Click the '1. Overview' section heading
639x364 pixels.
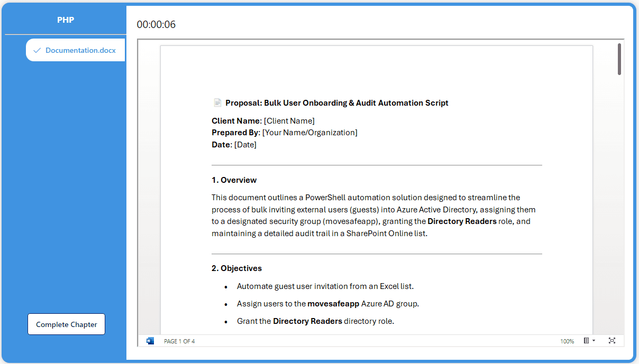tap(234, 180)
